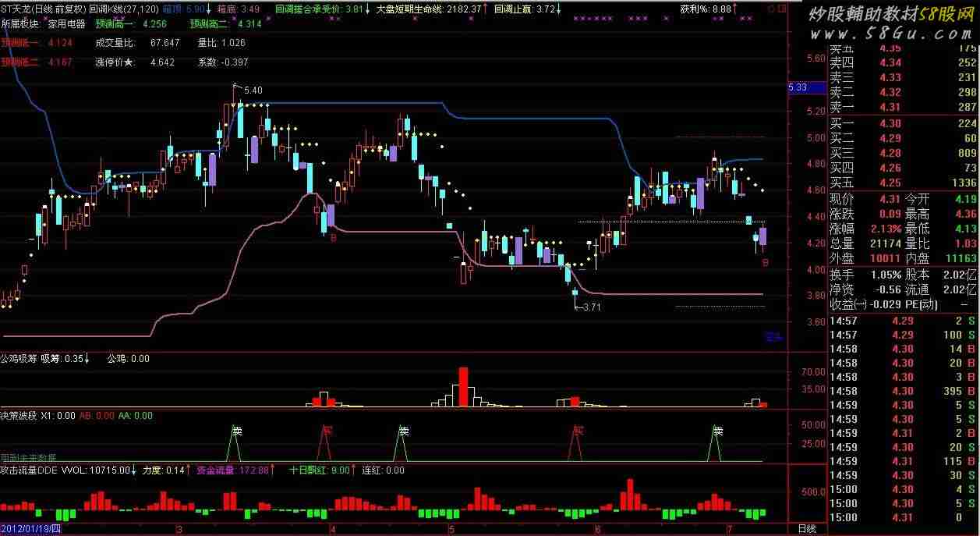The image size is (980, 536).
Task: Click the 决策波段 indicator title
Action: click(x=19, y=416)
